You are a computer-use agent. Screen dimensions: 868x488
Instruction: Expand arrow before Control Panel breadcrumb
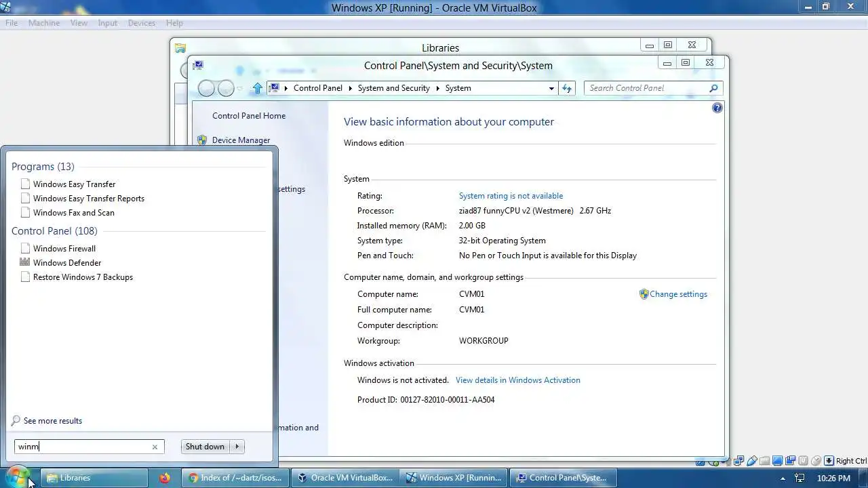tap(286, 88)
